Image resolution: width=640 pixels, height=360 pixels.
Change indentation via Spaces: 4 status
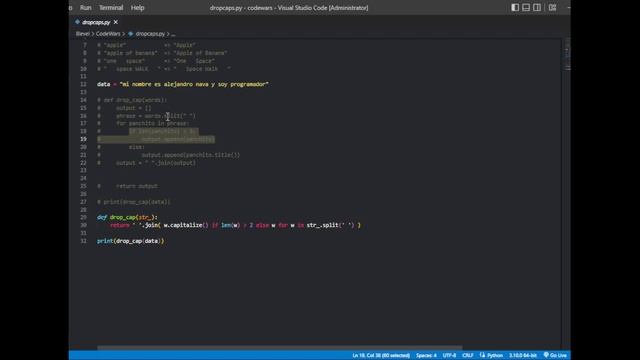coord(426,356)
